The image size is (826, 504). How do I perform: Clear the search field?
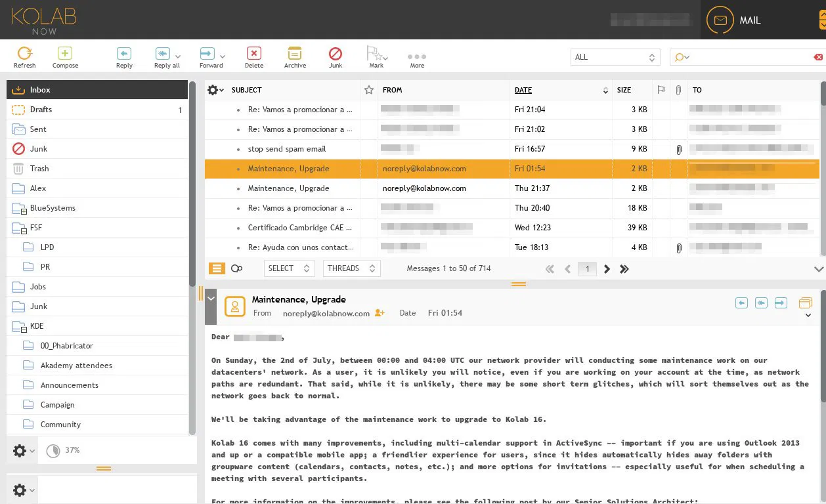818,57
